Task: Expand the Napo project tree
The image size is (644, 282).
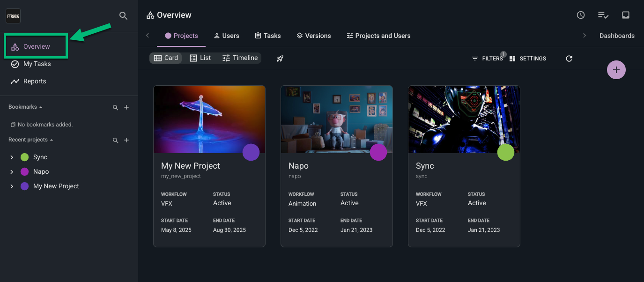Action: tap(11, 171)
